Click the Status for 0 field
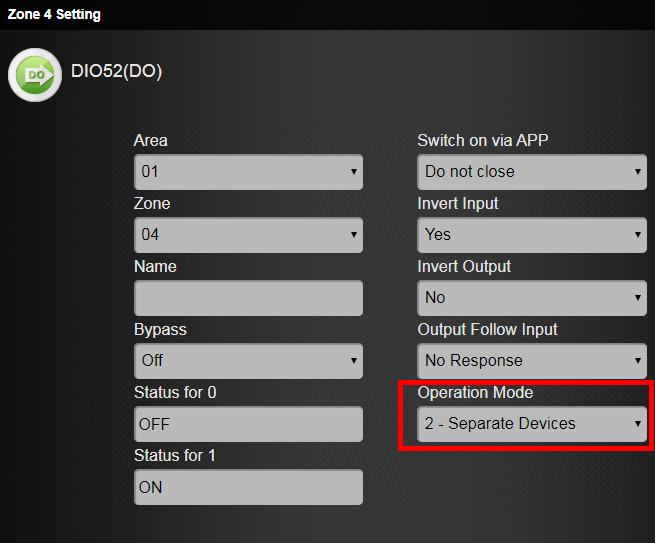 (x=248, y=424)
